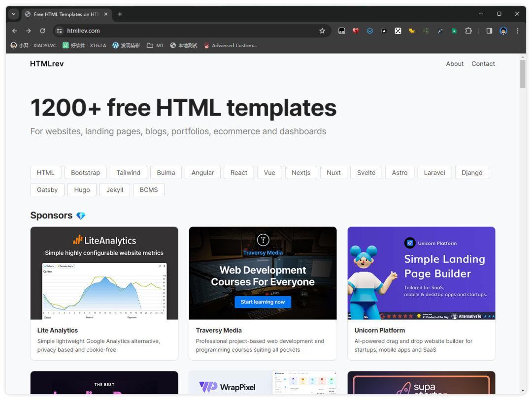The width and height of the screenshot is (532, 400).
Task: Open a new browser tab
Action: 120,14
